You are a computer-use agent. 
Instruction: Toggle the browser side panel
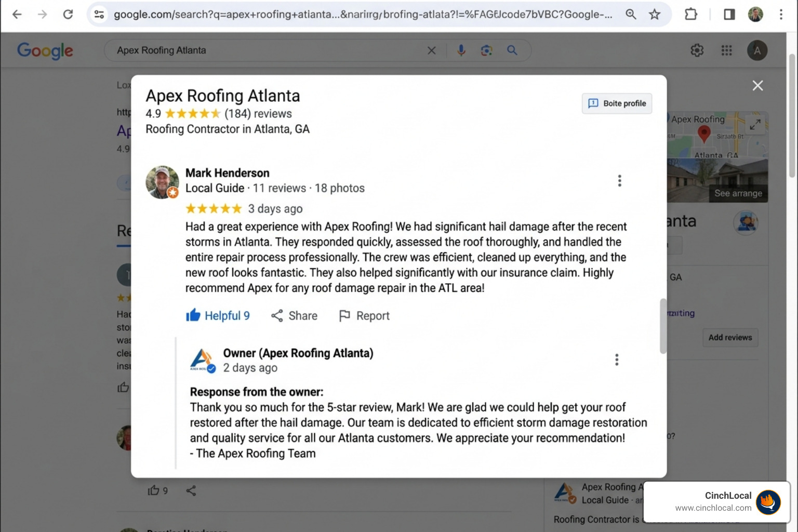point(729,15)
